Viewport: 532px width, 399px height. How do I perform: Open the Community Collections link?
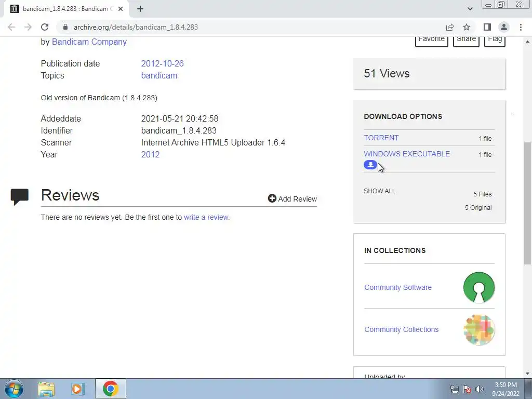coord(402,329)
